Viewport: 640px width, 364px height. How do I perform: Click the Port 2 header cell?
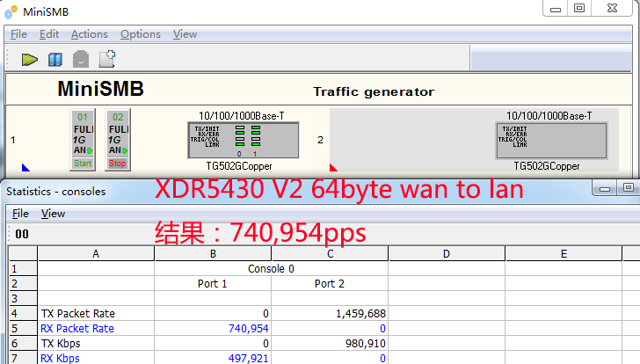pyautogui.click(x=330, y=284)
